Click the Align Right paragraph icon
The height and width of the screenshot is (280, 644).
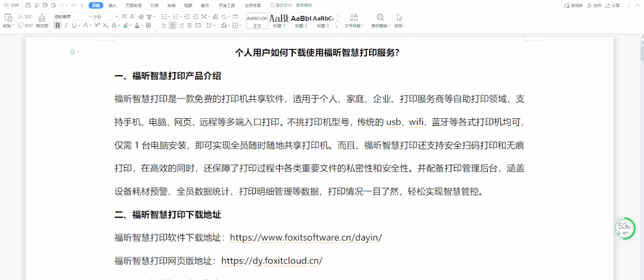tap(181, 25)
